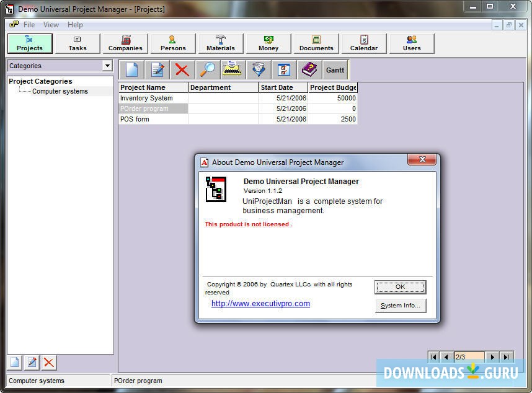Click the app icon in the menu bar

[x=14, y=24]
